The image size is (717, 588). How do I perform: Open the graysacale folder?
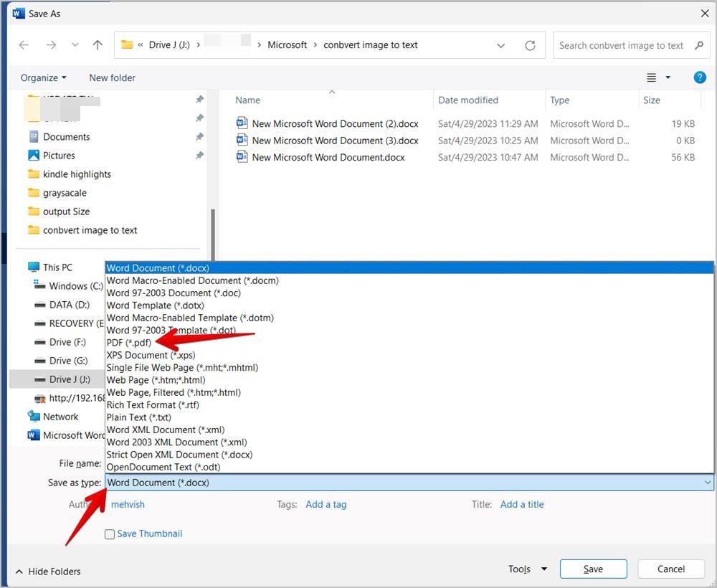coord(65,193)
